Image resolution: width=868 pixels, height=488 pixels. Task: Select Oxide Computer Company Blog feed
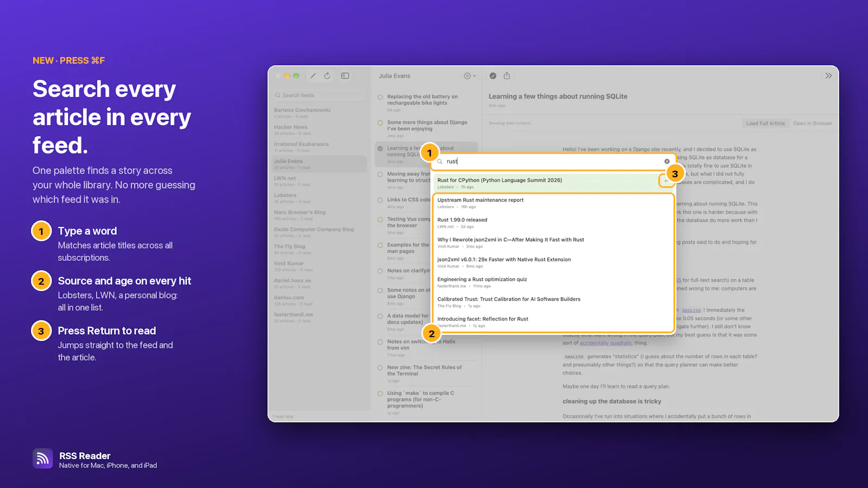[320, 232]
